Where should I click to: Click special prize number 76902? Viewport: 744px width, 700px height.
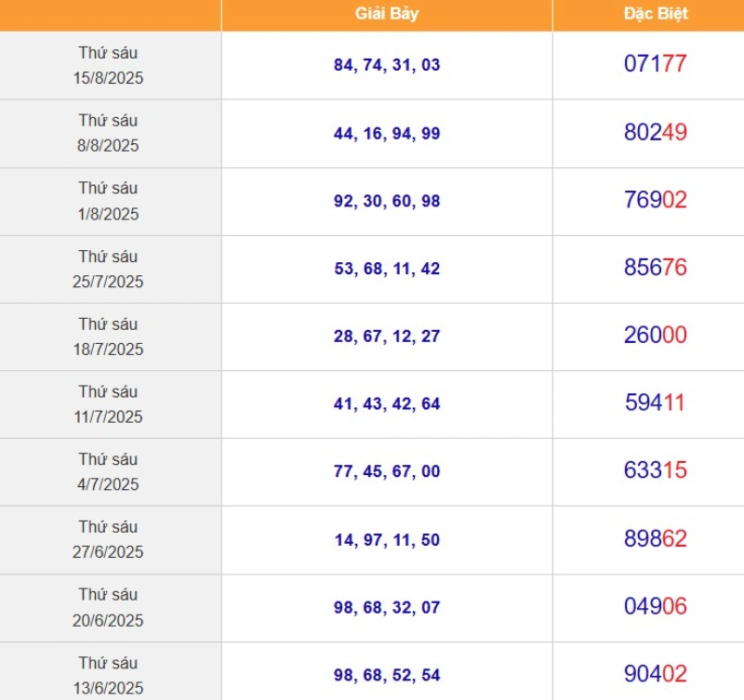tap(656, 200)
